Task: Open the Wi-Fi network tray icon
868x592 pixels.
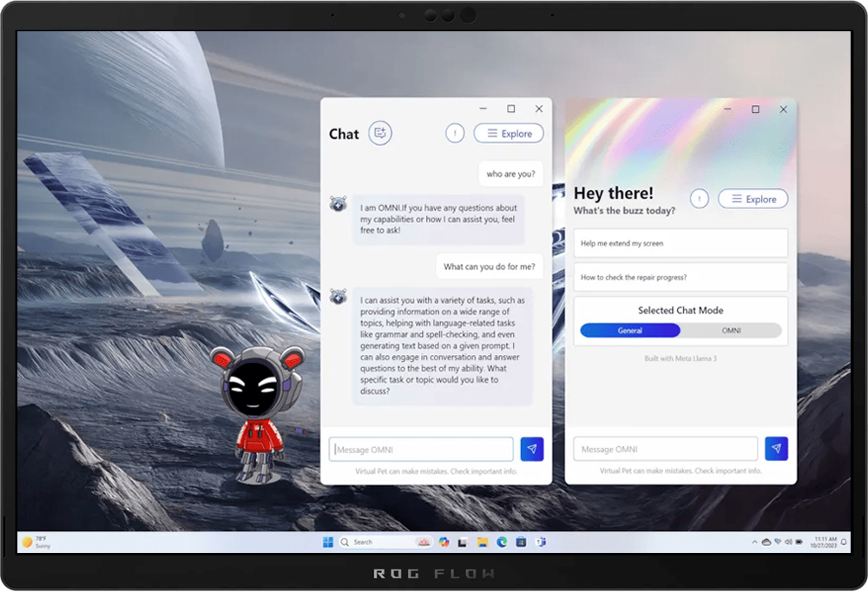Action: 778,543
